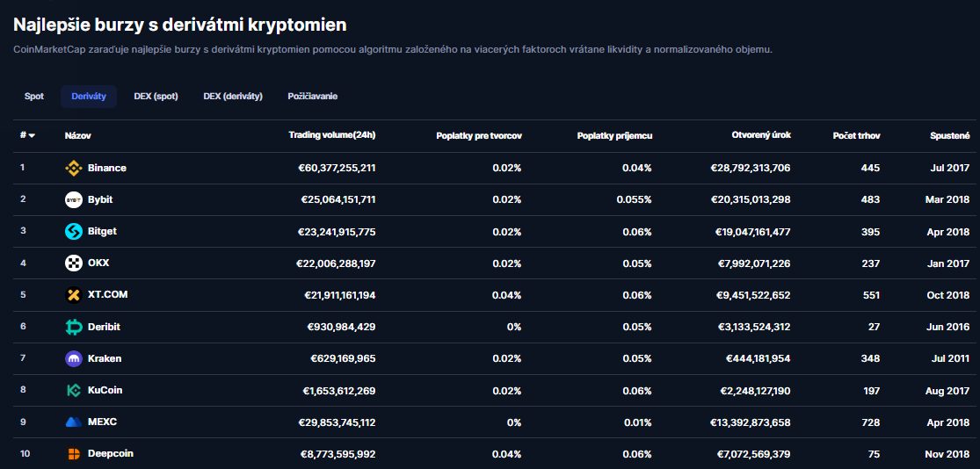Screen dimensions: 980x469
Task: Click the Deepcoin logo icon
Action: point(74,454)
